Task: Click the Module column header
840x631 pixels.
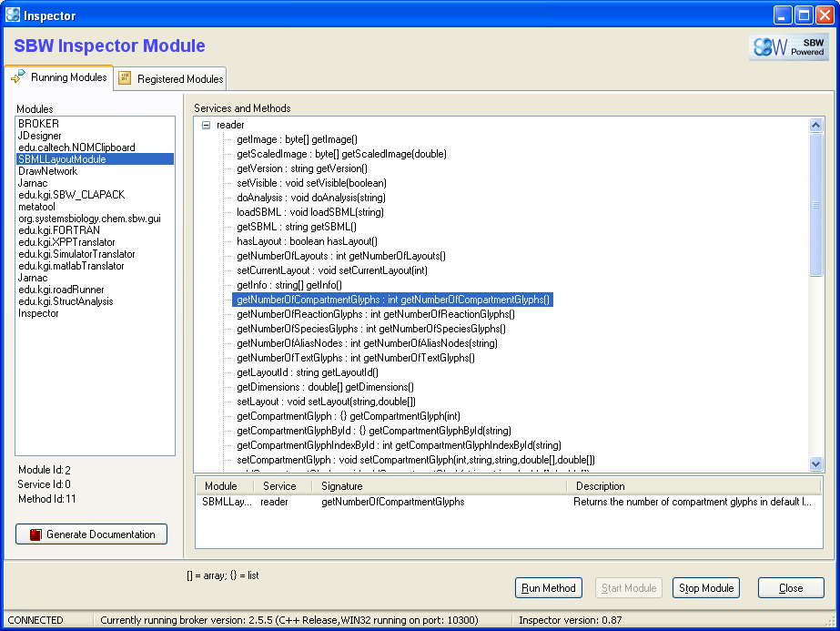Action: (x=225, y=486)
